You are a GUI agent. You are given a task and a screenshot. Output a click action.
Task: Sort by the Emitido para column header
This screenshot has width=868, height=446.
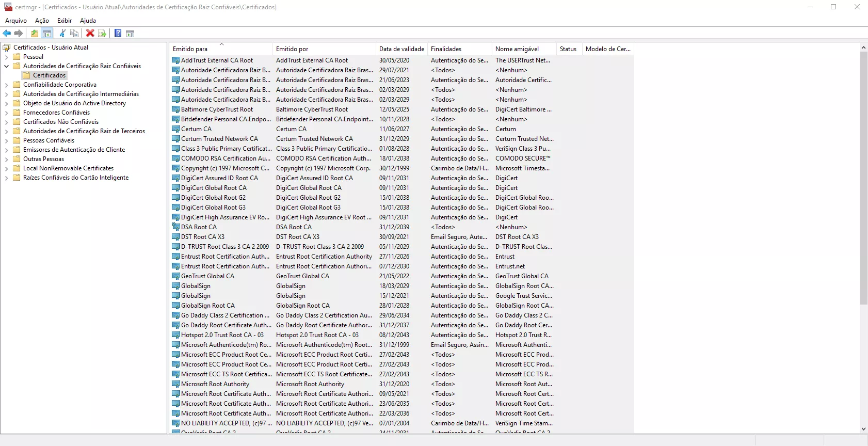[221, 49]
